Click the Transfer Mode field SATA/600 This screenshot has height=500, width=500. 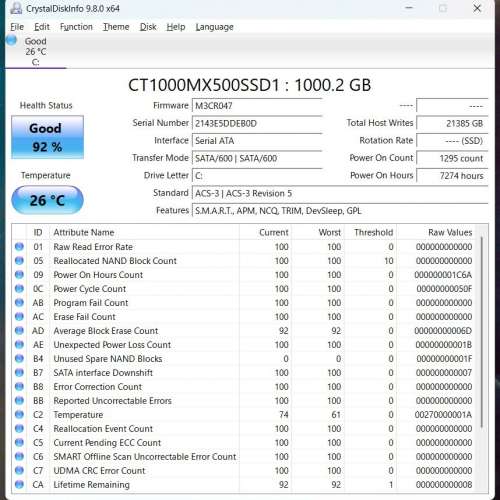pos(257,158)
